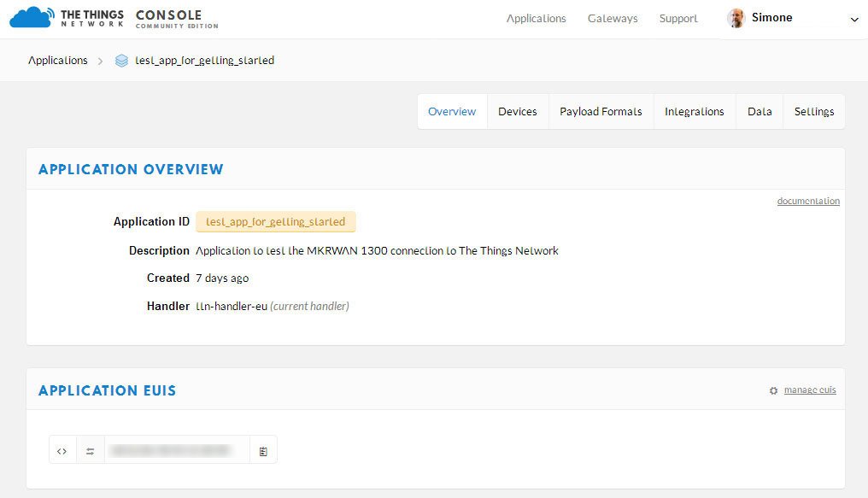Go to the Integrations tab
Screen dimensions: 868x498
tap(695, 111)
